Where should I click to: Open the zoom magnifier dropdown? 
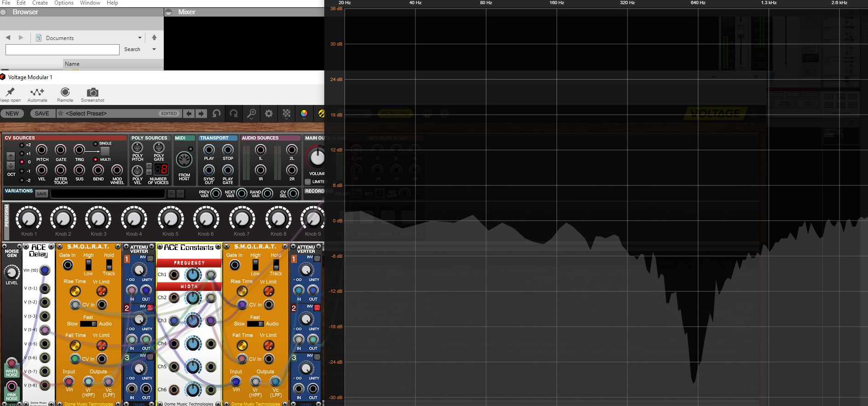pyautogui.click(x=252, y=113)
